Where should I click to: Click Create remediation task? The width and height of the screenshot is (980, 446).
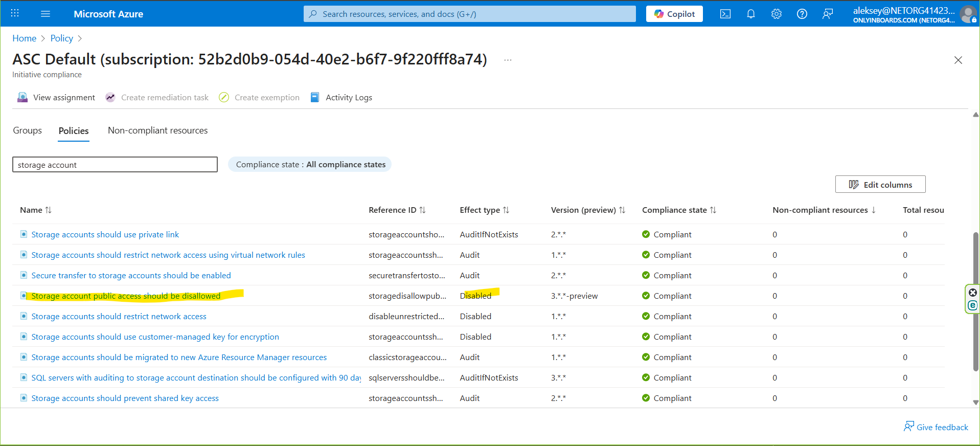[x=157, y=97]
